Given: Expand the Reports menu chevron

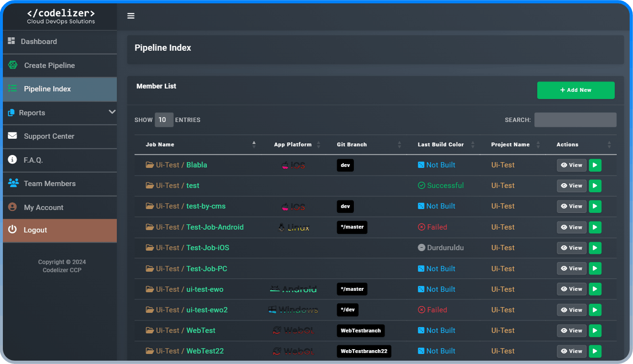Looking at the screenshot, I should (x=112, y=112).
